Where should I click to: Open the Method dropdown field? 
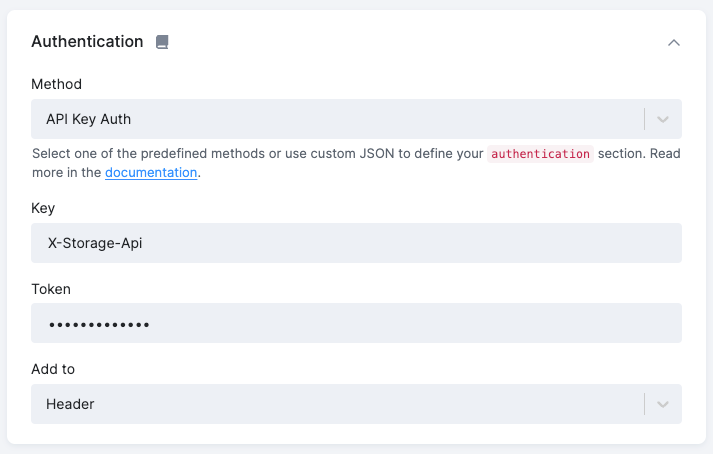click(340, 119)
